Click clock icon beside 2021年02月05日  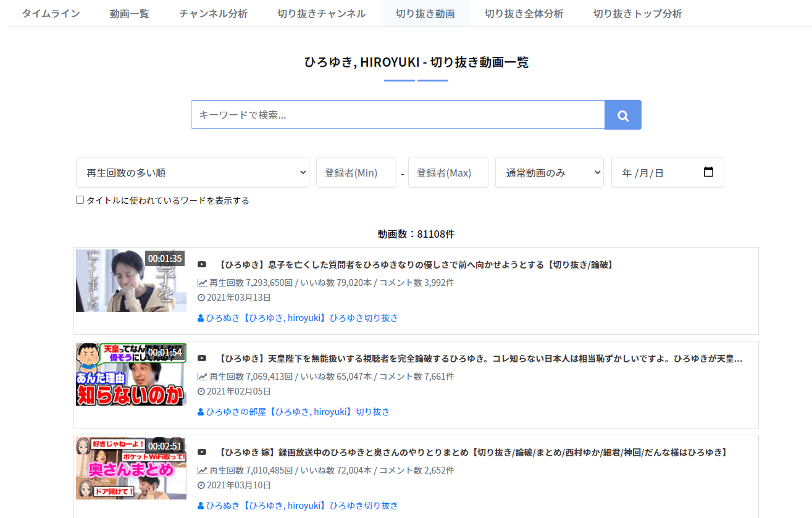point(201,391)
